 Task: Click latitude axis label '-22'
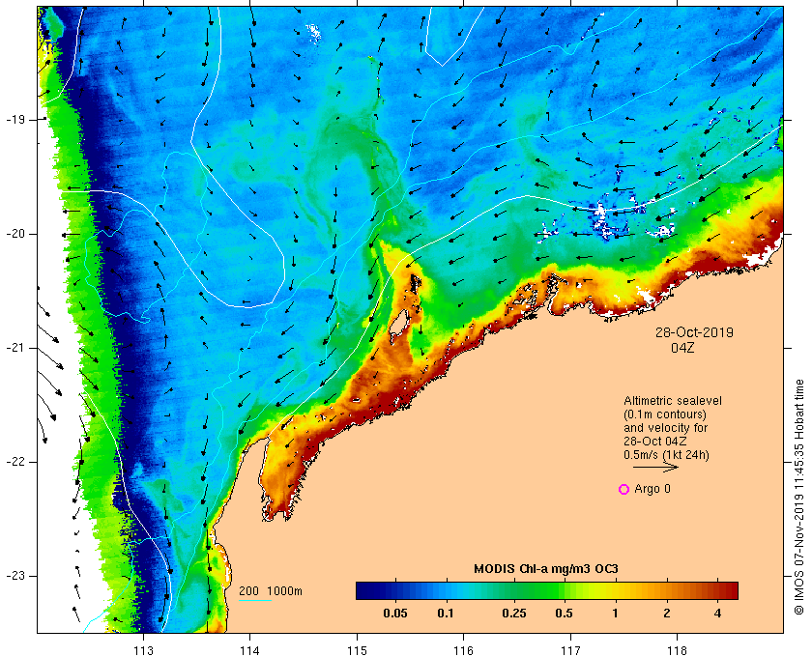(x=16, y=462)
